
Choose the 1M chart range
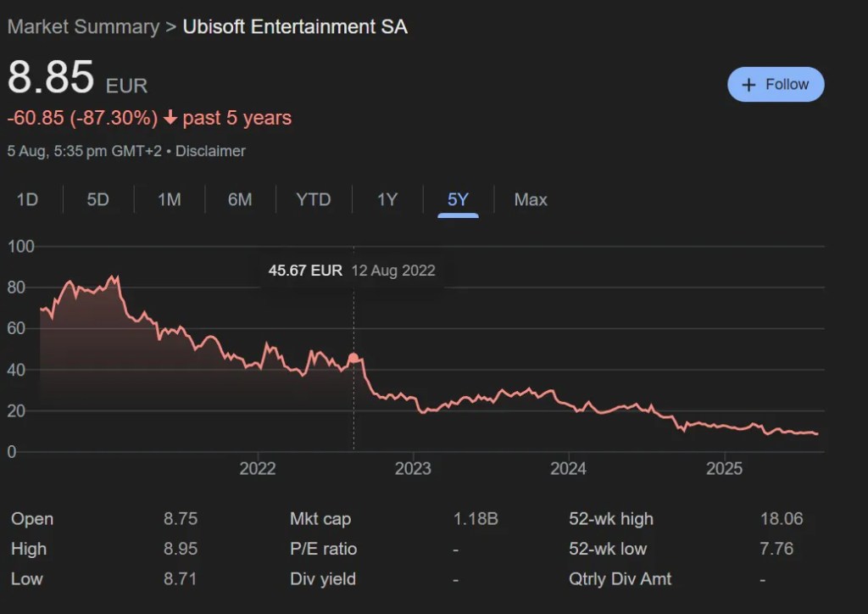pyautogui.click(x=170, y=200)
